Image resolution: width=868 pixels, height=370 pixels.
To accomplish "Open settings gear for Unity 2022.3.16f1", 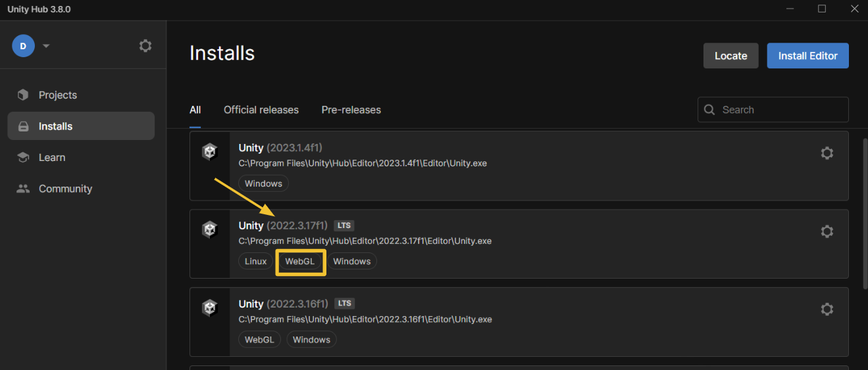I will (827, 309).
